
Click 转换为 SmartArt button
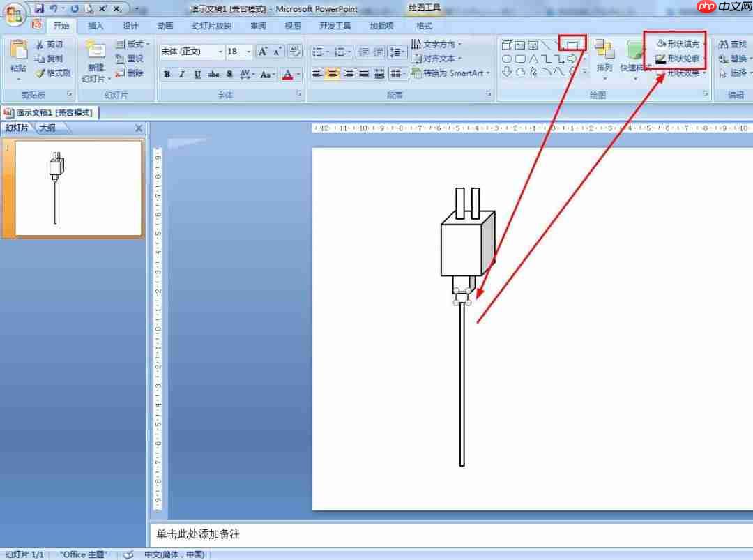tap(450, 73)
